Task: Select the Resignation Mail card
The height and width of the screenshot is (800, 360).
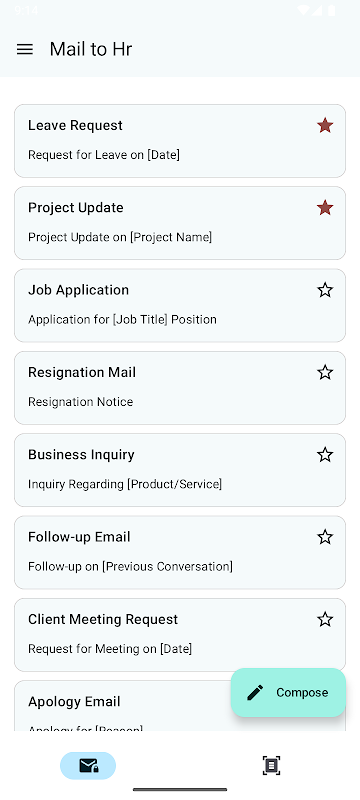Action: tap(180, 388)
